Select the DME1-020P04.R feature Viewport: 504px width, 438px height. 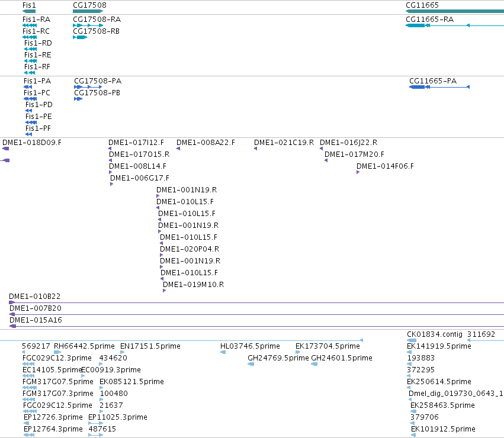[190, 249]
